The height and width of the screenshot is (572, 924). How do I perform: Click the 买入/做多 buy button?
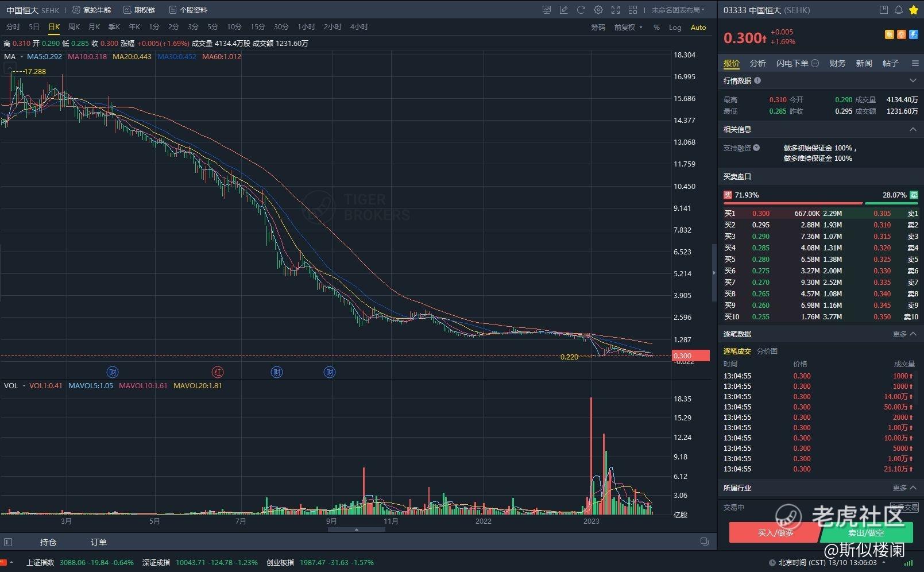[775, 532]
